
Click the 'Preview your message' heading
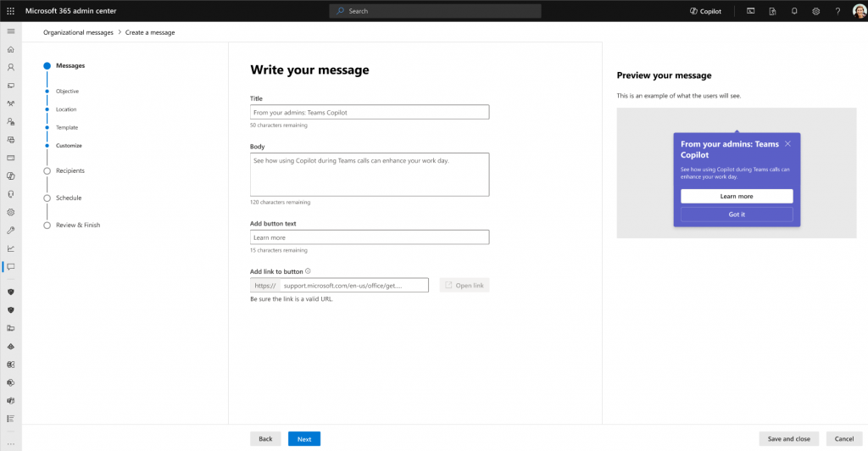pyautogui.click(x=665, y=75)
